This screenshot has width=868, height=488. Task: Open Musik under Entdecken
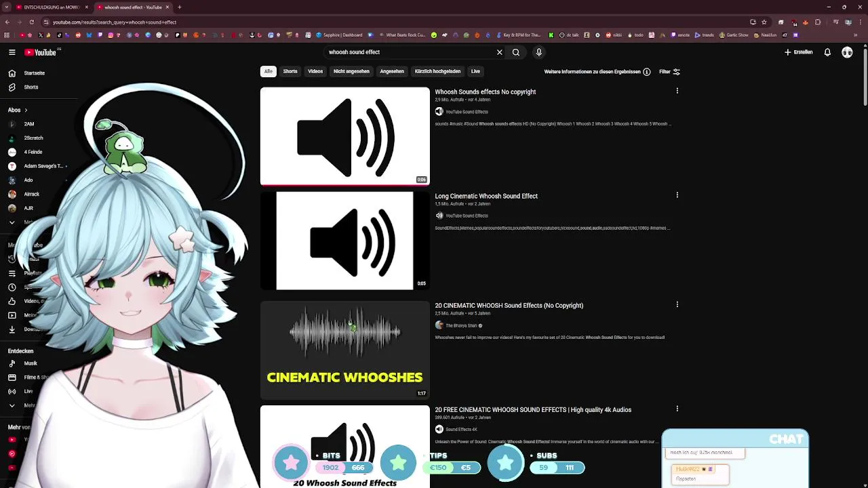(24, 364)
